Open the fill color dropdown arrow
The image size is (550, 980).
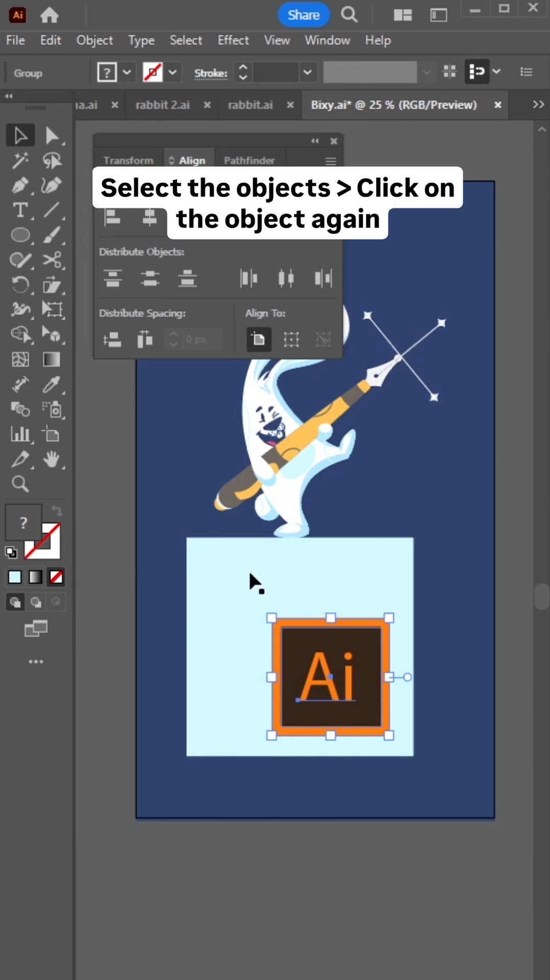tap(127, 72)
